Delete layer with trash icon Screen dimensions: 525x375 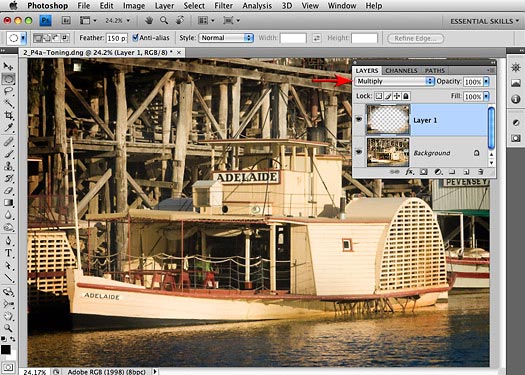coord(480,172)
